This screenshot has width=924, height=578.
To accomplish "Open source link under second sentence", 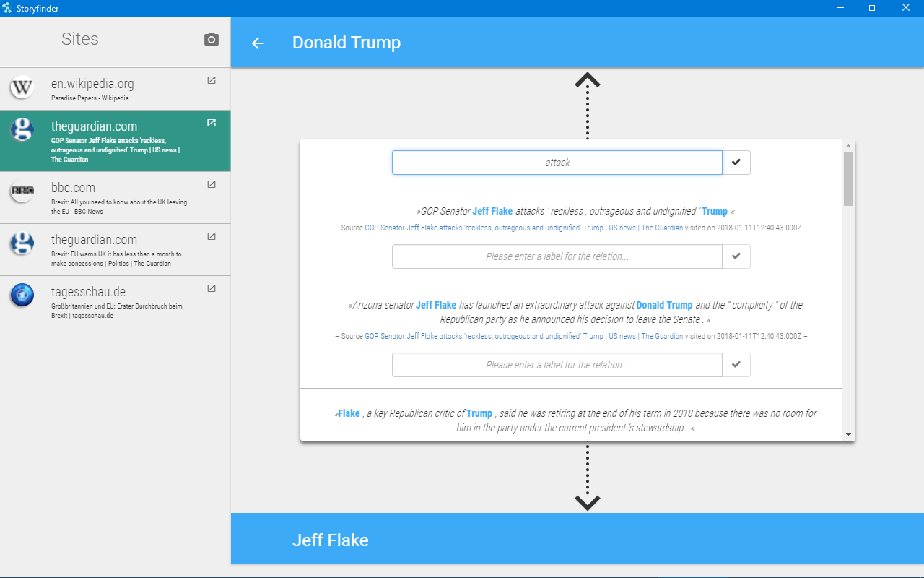I will [523, 336].
